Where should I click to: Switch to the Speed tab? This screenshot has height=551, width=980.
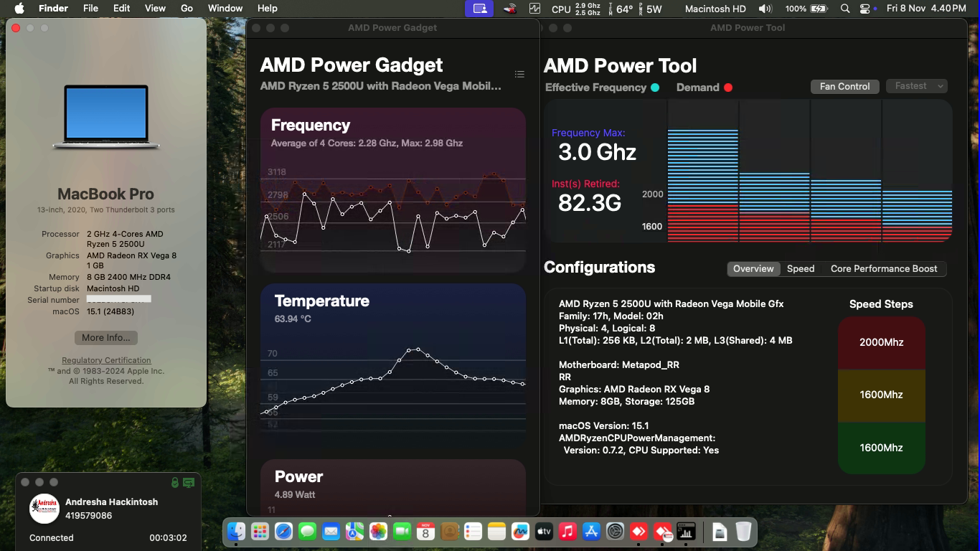coord(801,268)
